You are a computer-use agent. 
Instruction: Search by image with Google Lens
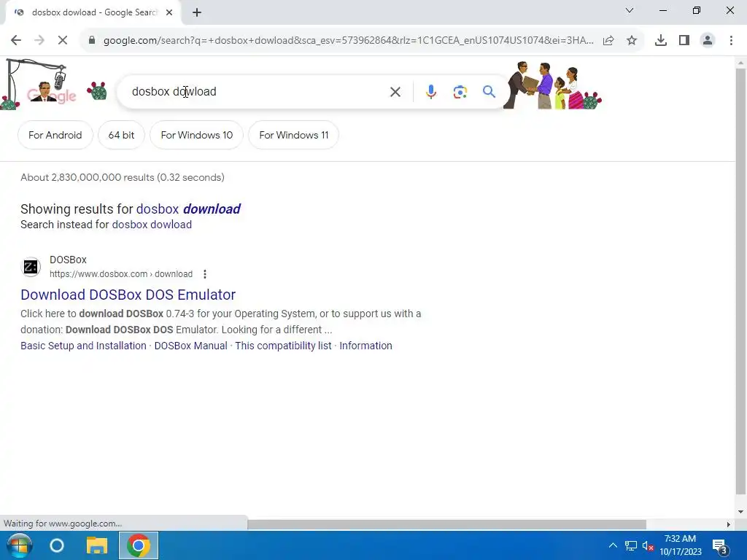click(x=460, y=92)
